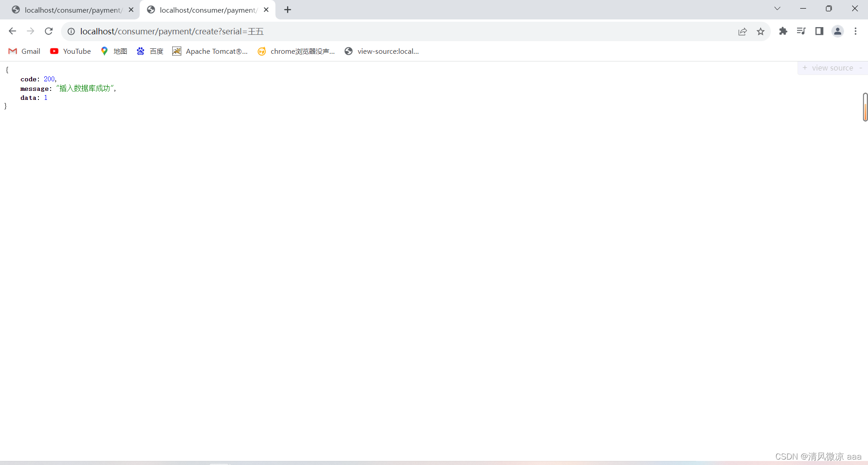View site information icon in address bar
This screenshot has height=465, width=868.
pos(71,31)
